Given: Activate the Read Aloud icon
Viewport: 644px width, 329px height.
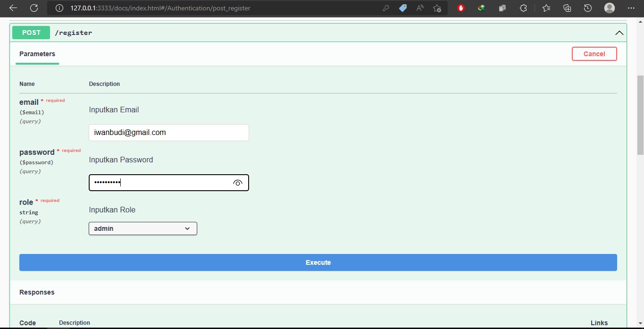Looking at the screenshot, I should pos(420,8).
